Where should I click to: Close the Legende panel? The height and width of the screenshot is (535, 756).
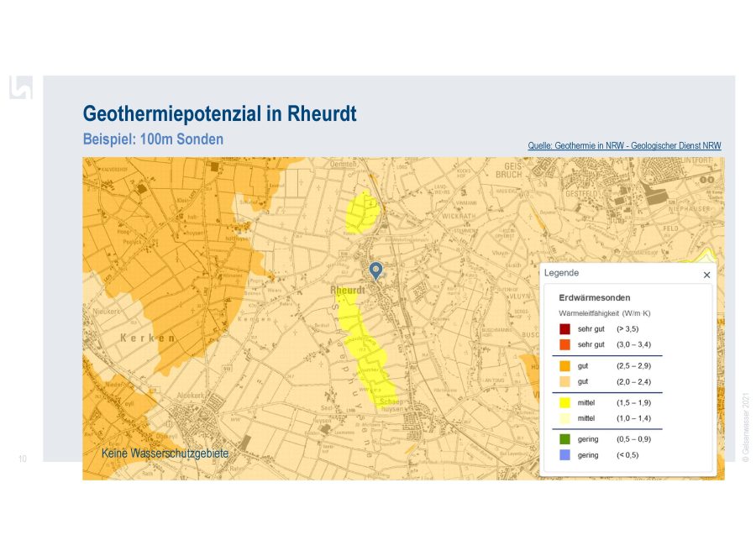[706, 275]
